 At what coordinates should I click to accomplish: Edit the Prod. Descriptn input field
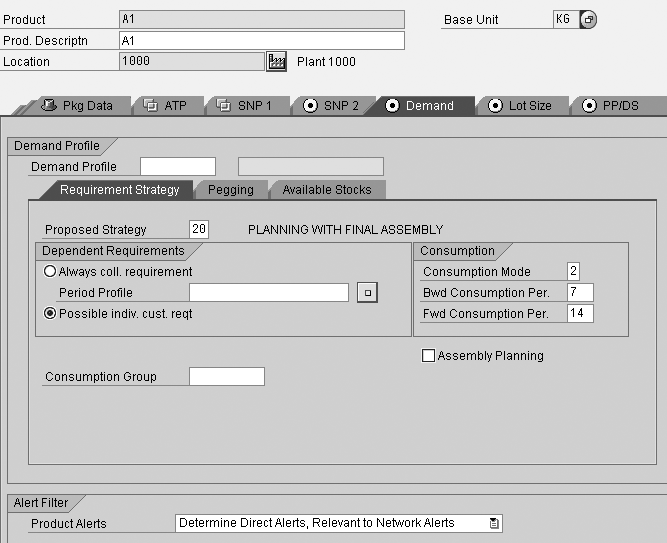coord(262,41)
